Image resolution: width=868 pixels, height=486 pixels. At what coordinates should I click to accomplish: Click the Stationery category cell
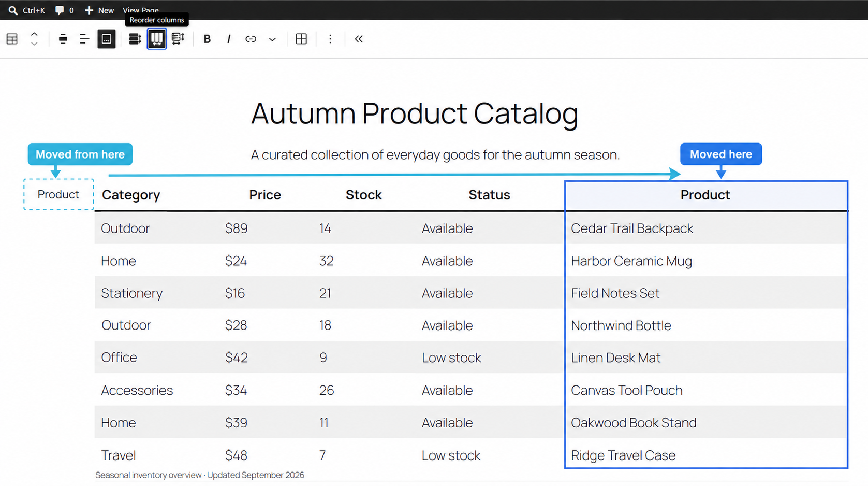pos(131,293)
